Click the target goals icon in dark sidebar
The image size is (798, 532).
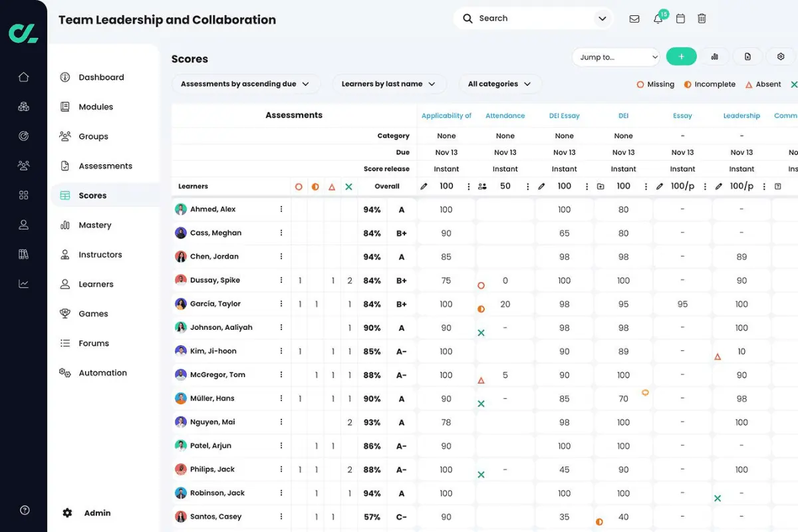(x=23, y=136)
